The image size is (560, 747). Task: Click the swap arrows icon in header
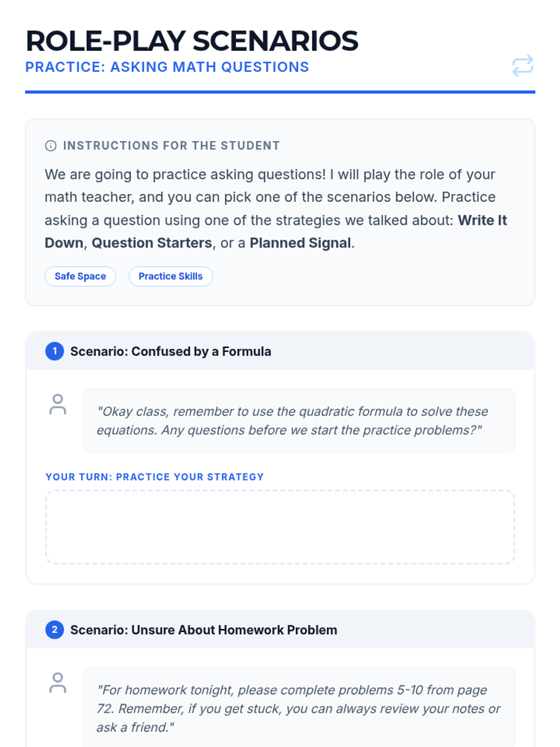[x=522, y=66]
